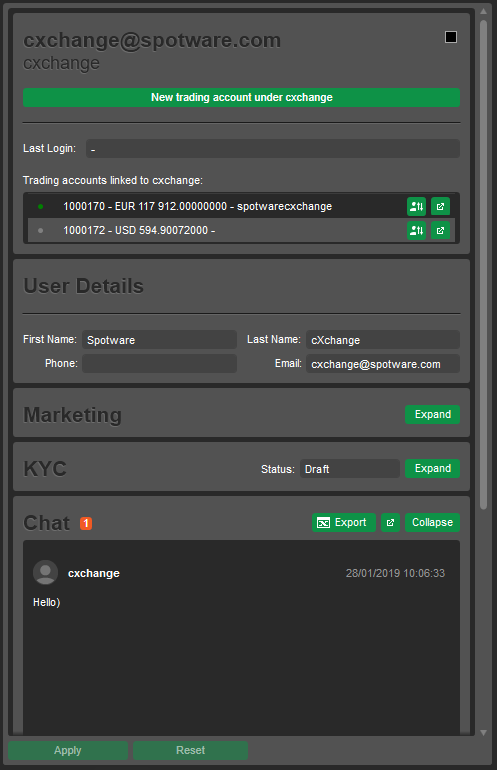Click the green status dot of account 1000170
Screen dimensions: 497x770
point(40,206)
